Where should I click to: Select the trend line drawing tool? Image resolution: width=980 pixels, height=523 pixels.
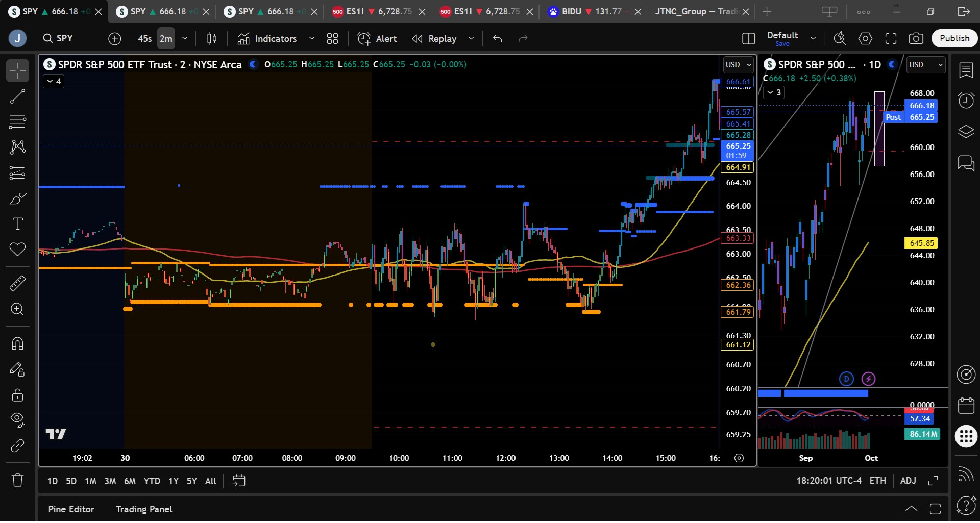click(x=17, y=96)
